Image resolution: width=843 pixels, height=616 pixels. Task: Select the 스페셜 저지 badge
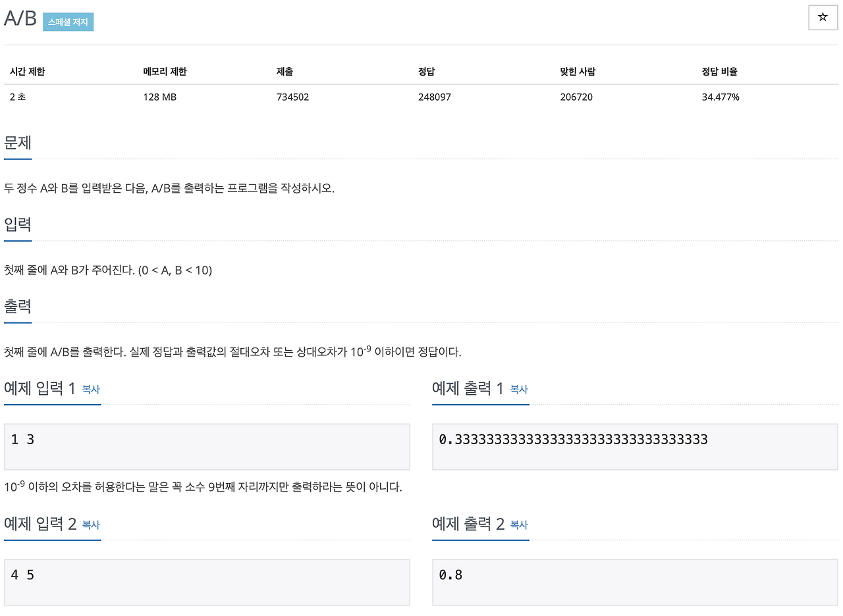point(68,21)
